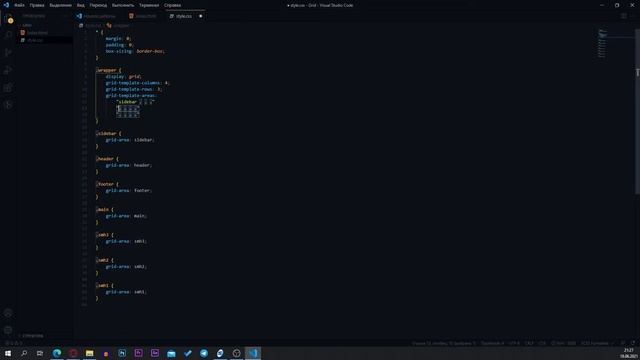640x360 pixels.
Task: Click the grid-area: main line
Action: click(126, 216)
